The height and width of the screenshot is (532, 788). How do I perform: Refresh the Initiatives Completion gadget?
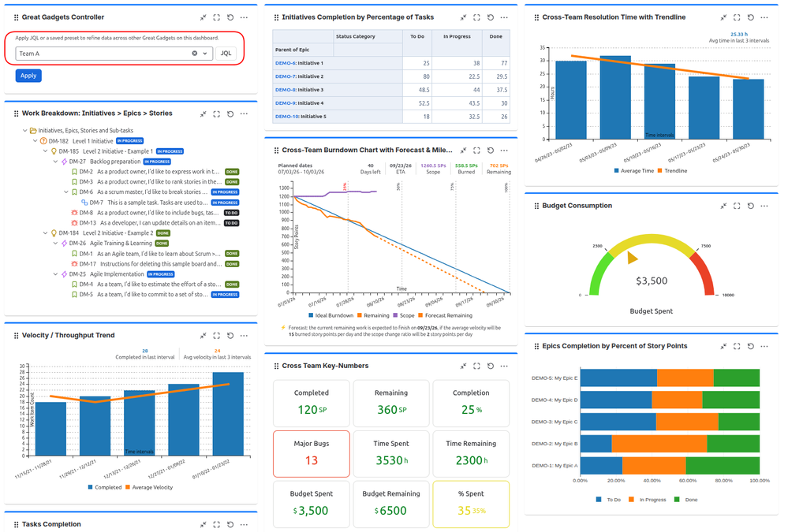click(x=491, y=17)
